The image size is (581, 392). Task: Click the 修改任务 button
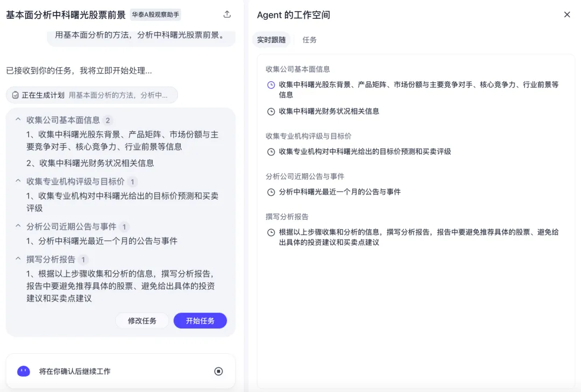(x=142, y=320)
